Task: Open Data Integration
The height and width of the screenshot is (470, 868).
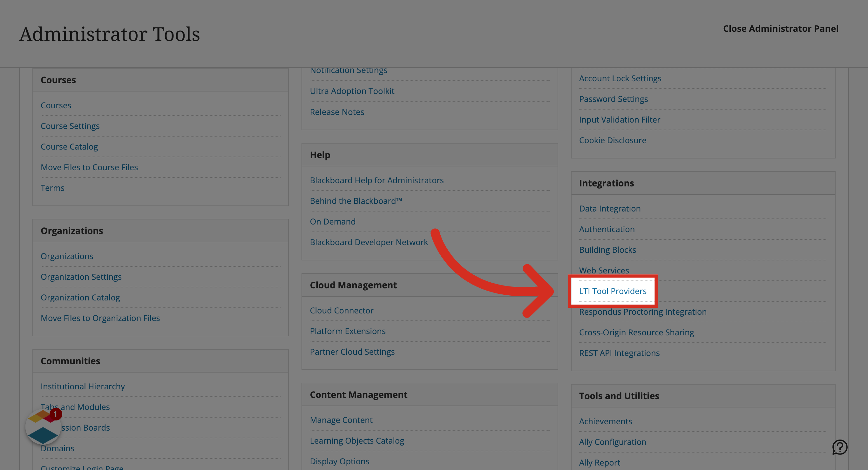Action: pyautogui.click(x=610, y=209)
